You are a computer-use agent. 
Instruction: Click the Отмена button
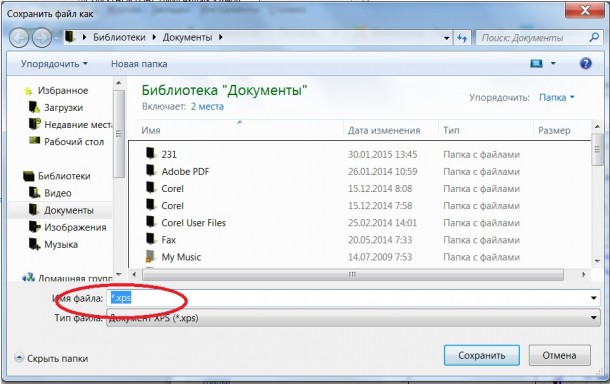pyautogui.click(x=559, y=355)
